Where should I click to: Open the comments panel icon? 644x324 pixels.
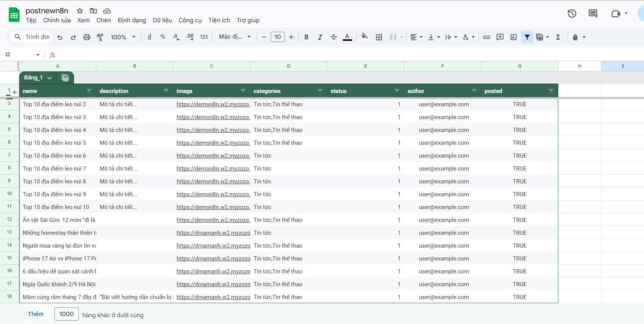click(x=593, y=14)
